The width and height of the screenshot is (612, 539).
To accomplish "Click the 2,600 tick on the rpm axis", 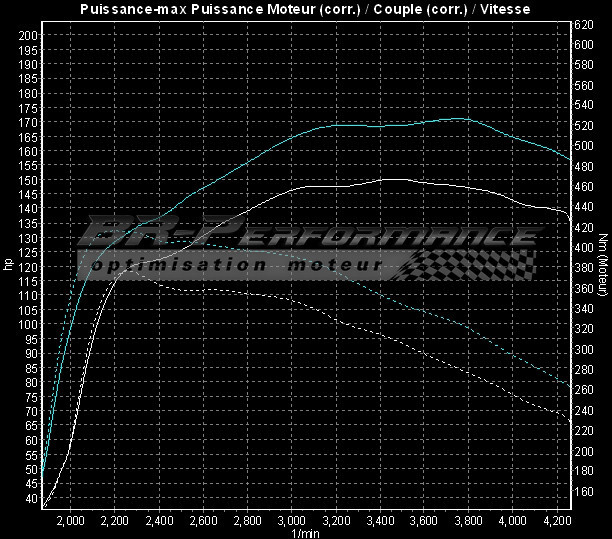I will pos(203,520).
